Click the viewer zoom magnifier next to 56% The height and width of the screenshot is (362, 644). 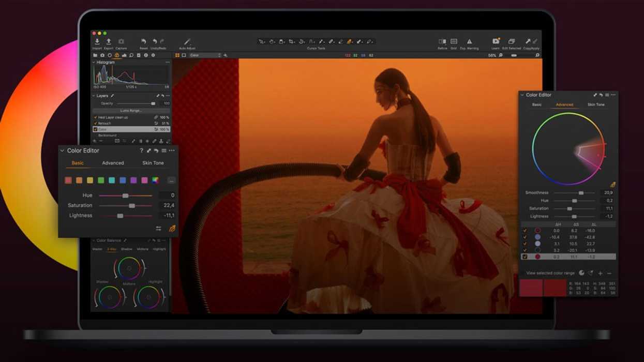pos(500,55)
